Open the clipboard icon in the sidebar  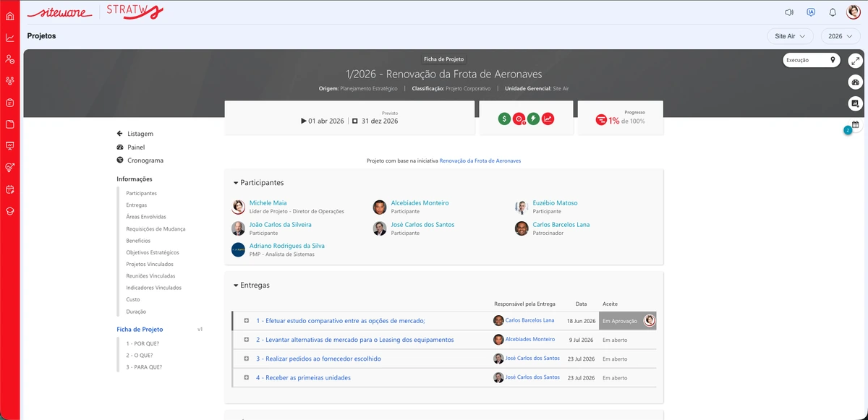pos(10,103)
